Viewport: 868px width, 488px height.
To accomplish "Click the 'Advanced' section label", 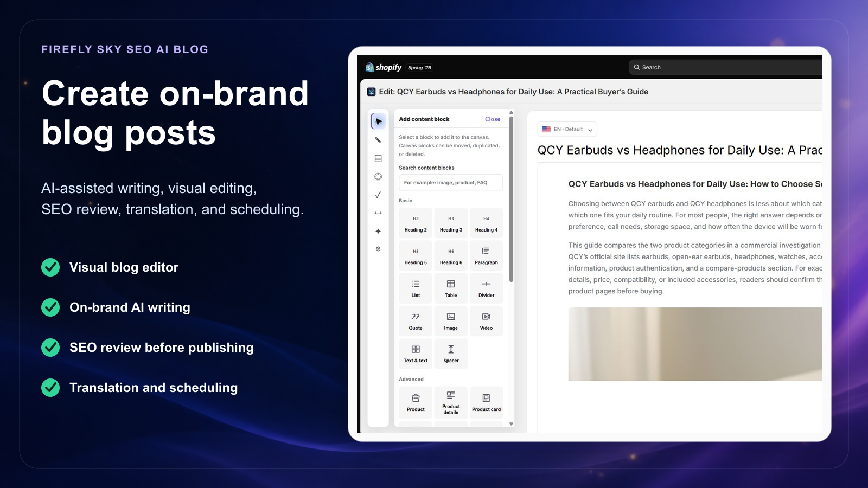I will pos(411,380).
